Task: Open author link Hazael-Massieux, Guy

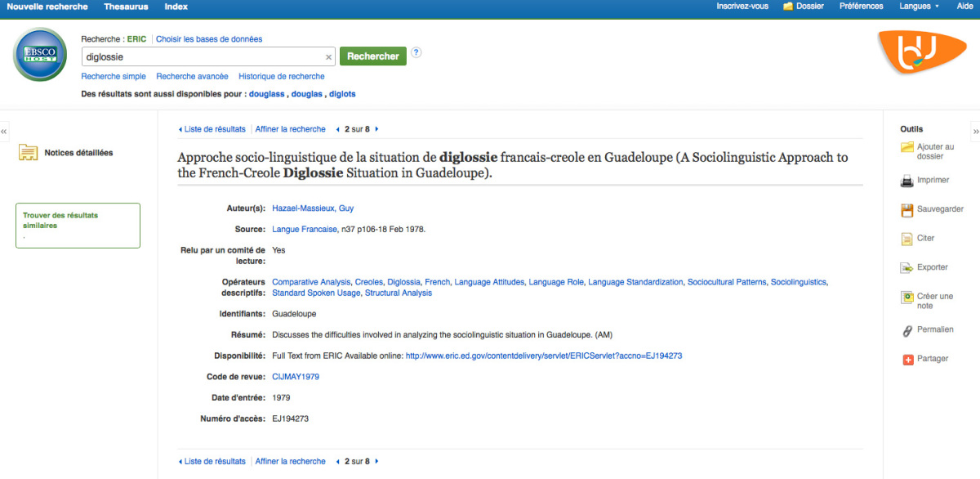Action: pos(312,208)
